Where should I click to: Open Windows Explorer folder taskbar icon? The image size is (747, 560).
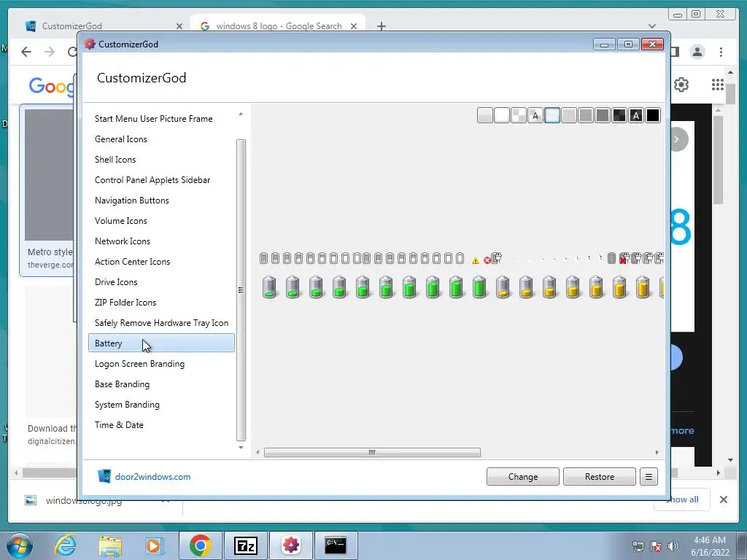point(110,545)
